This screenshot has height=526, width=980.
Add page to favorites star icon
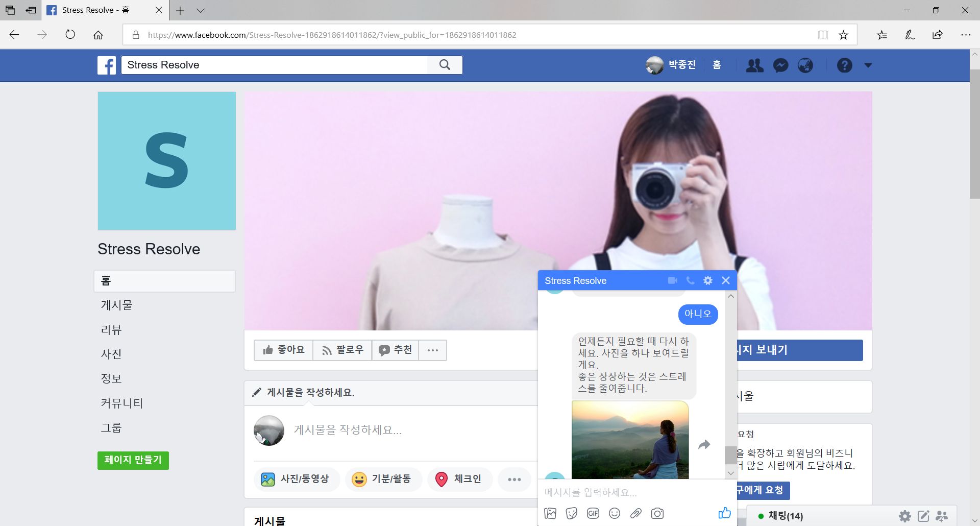[x=843, y=35]
